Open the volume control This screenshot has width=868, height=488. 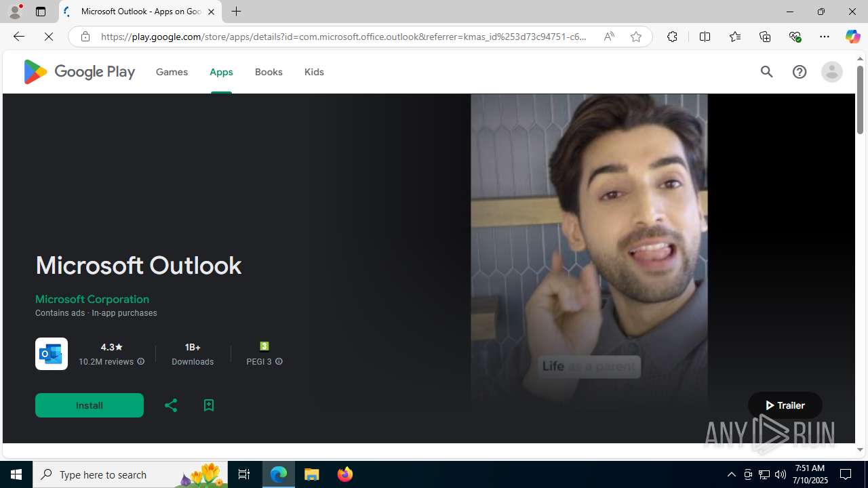tap(781, 474)
